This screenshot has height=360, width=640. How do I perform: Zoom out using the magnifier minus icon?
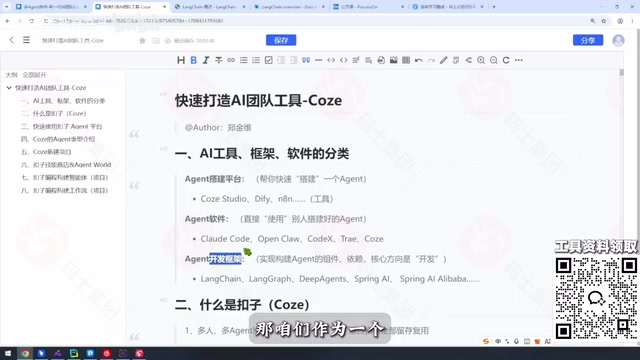[493, 60]
